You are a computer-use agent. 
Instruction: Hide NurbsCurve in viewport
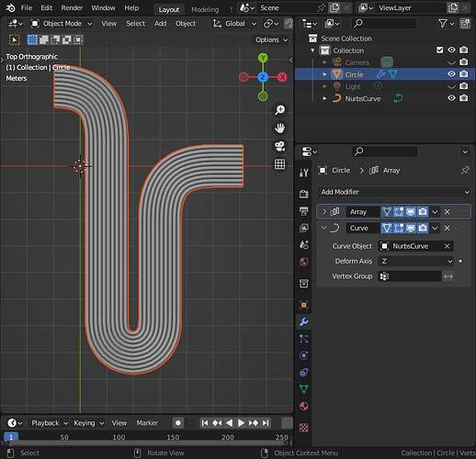pyautogui.click(x=451, y=98)
